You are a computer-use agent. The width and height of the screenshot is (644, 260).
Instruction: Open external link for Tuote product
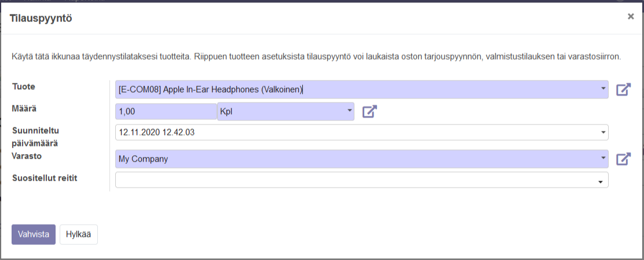coord(623,89)
